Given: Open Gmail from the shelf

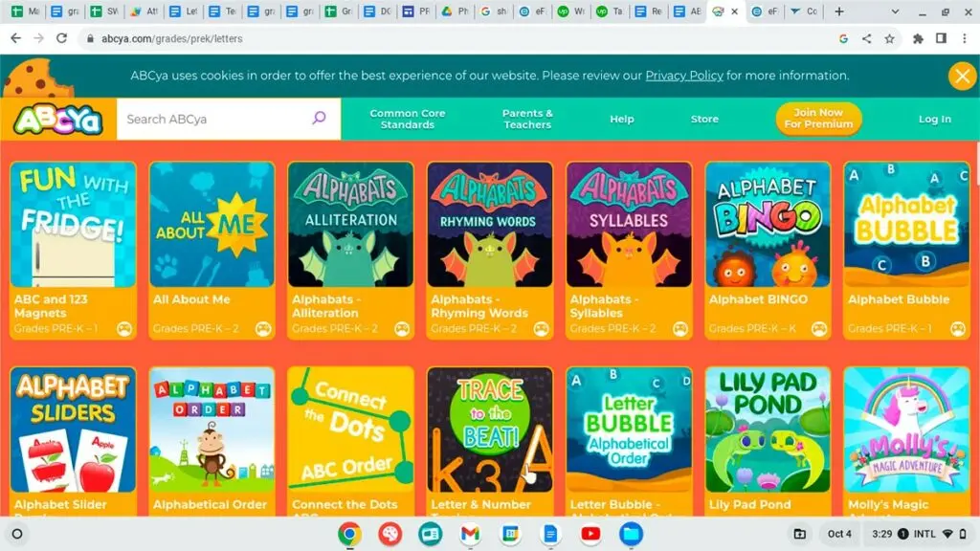Looking at the screenshot, I should coord(470,534).
